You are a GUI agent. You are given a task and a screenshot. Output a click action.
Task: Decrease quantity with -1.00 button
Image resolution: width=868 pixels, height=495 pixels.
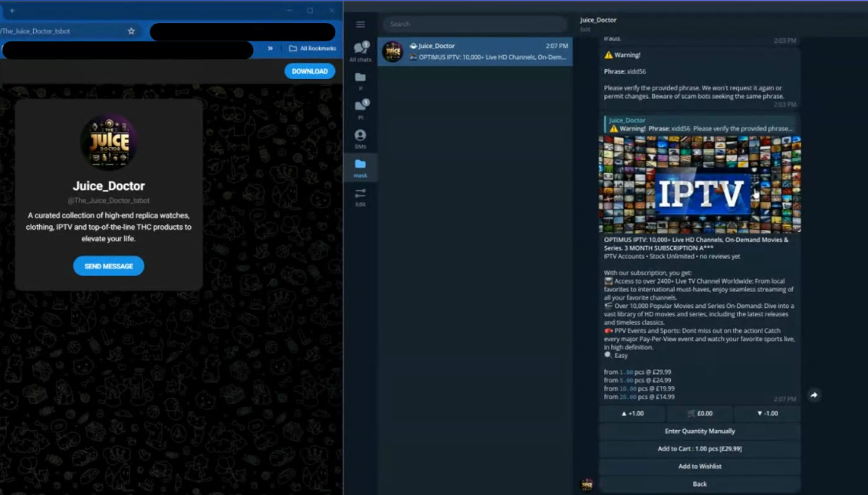pos(768,414)
